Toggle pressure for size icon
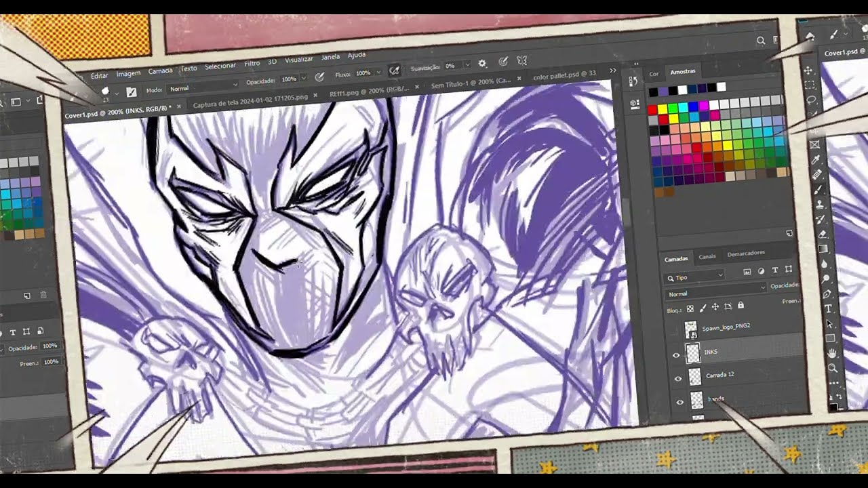 tap(503, 62)
